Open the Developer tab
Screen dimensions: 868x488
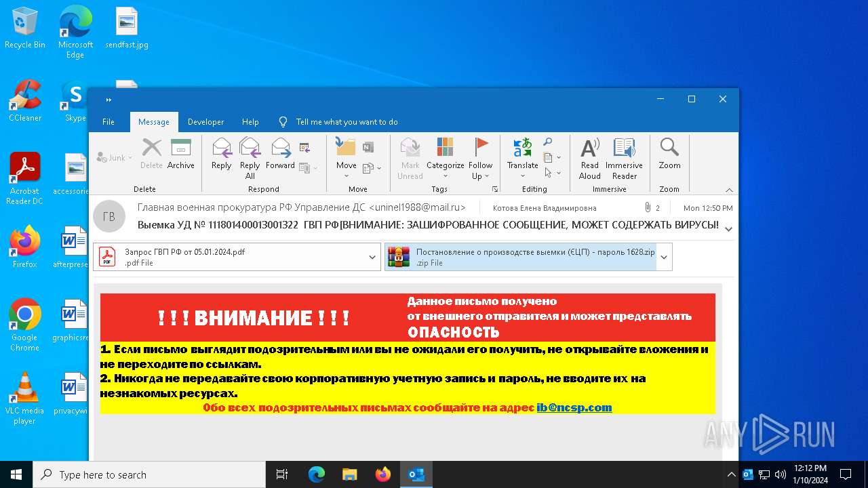point(205,122)
